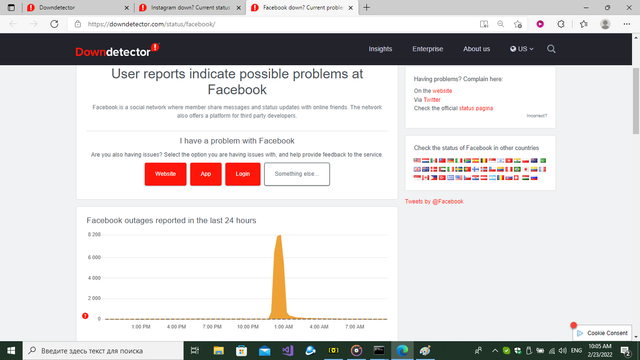Open the official status pagina link

(x=476, y=108)
